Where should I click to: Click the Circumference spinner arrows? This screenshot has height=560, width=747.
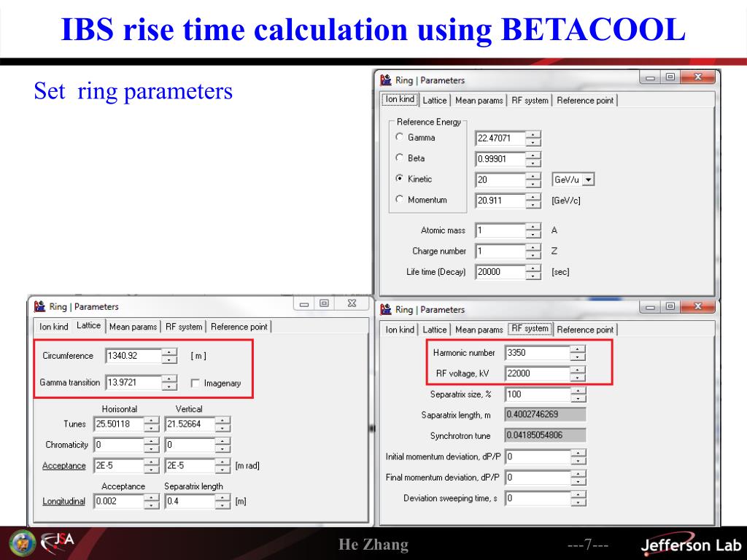tap(169, 356)
